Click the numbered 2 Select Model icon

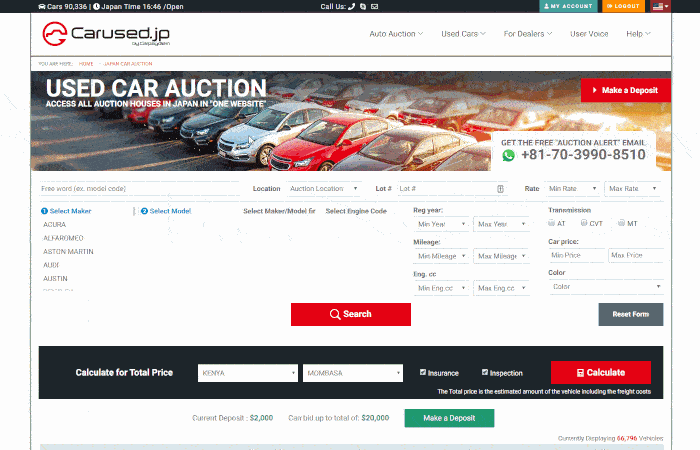pos(144,211)
